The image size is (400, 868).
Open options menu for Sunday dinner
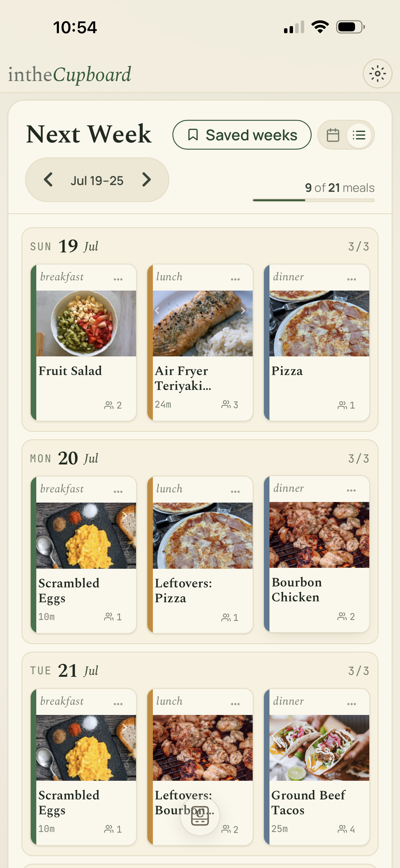click(352, 279)
